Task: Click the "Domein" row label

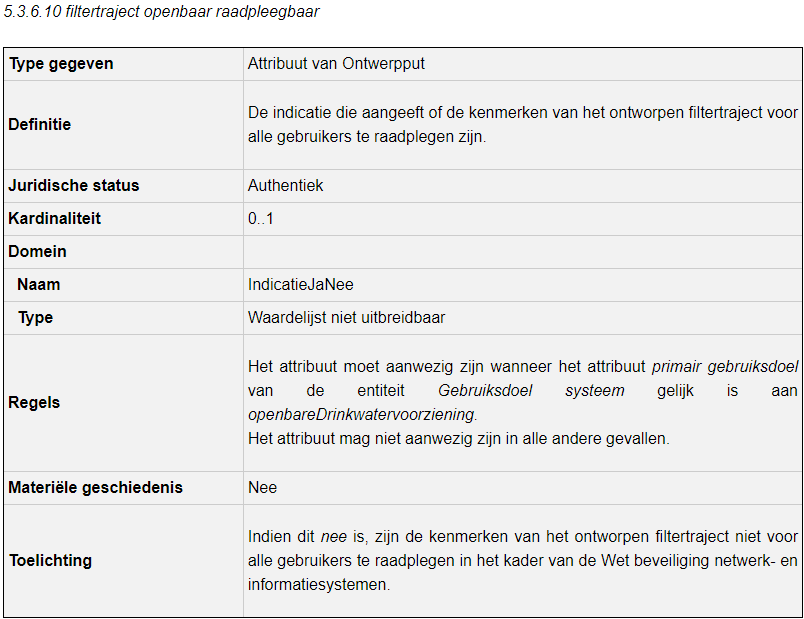Action: point(37,252)
